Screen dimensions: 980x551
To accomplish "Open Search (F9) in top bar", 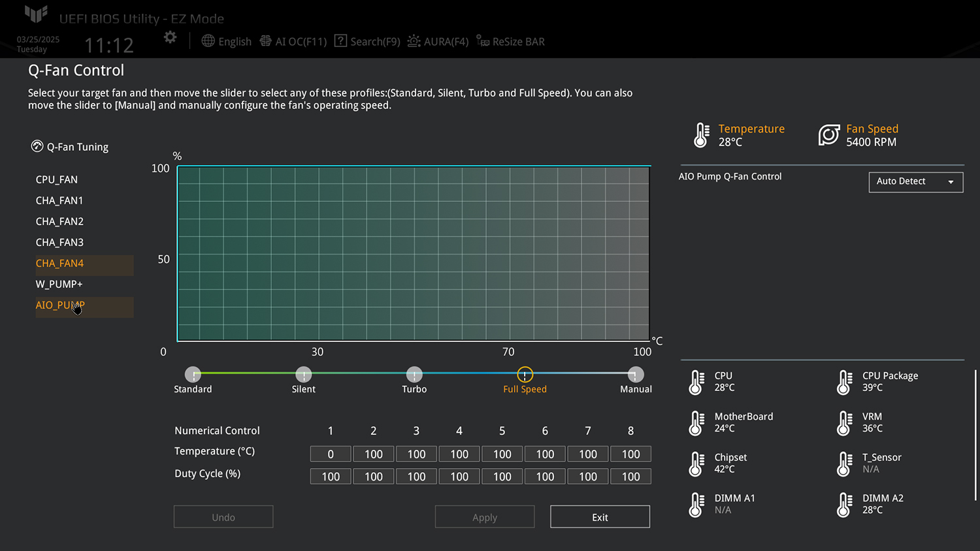I will pos(367,42).
